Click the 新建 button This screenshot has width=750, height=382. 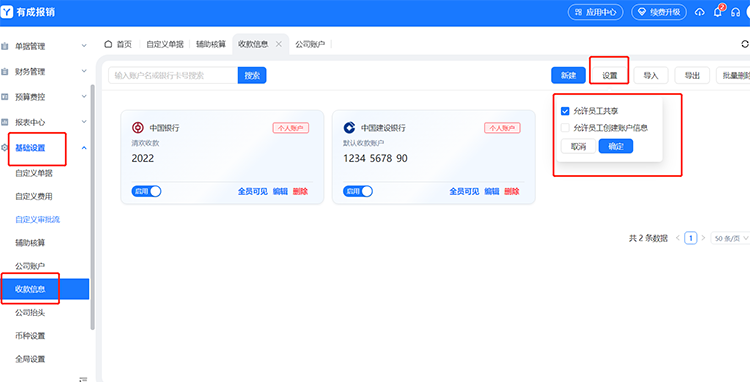click(568, 75)
